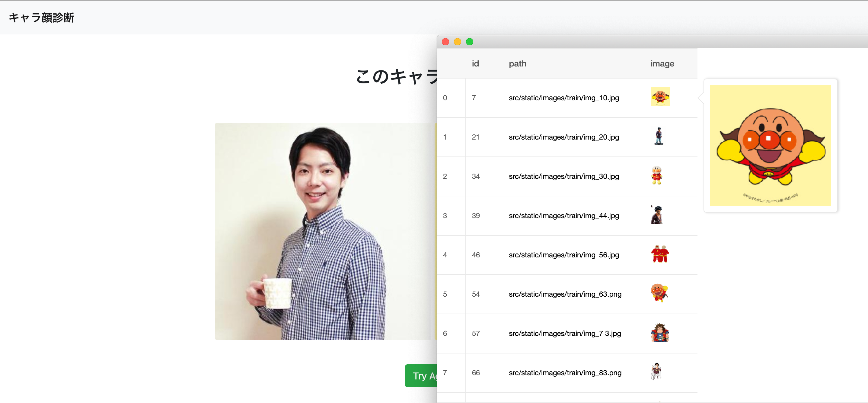Viewport: 868px width, 403px height.
Task: Select path src/static/images/train/img_30.jpg
Action: (564, 176)
